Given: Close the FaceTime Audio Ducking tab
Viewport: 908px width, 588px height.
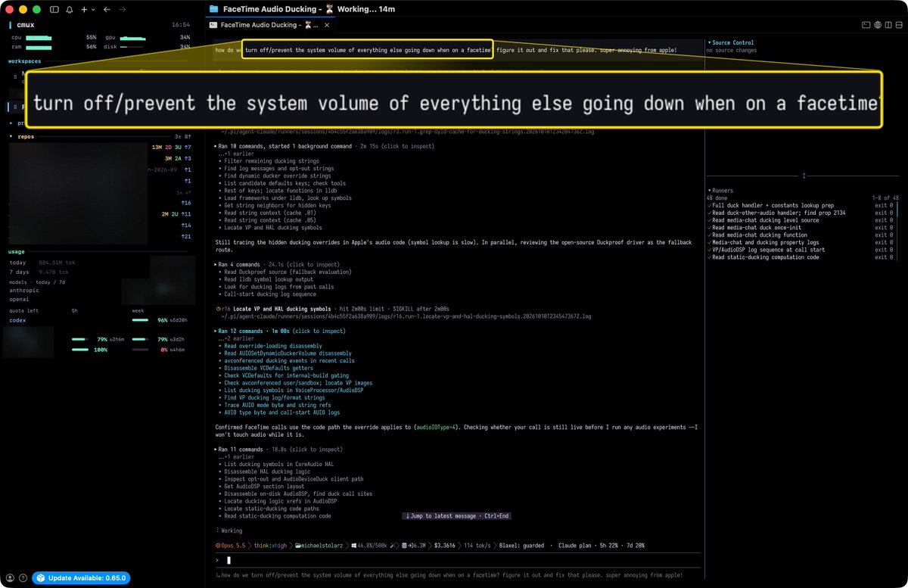Looking at the screenshot, I should click(327, 25).
